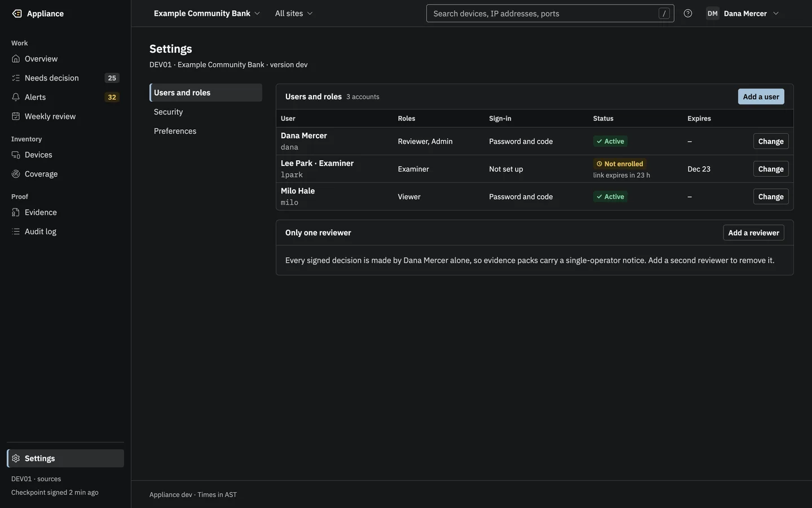This screenshot has width=812, height=508.
Task: Open the Preferences settings tab
Action: (x=206, y=131)
